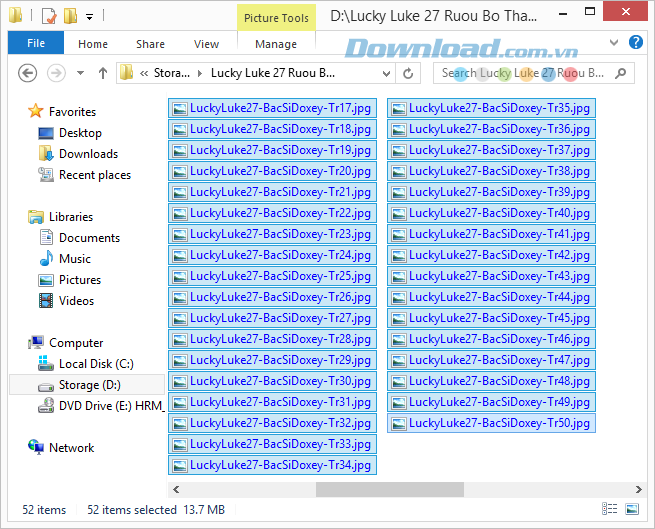Click the horizontal scrollbar thumb
Image resolution: width=655 pixels, height=529 pixels.
pos(390,489)
